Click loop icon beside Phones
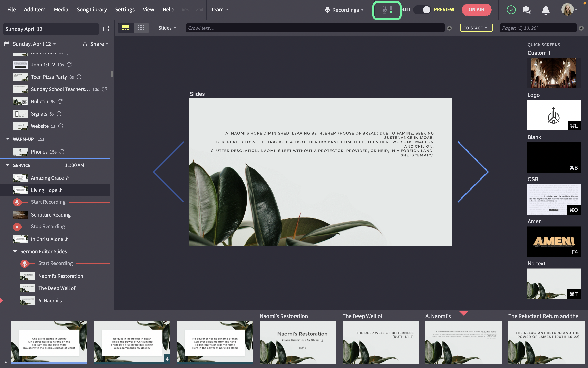This screenshot has height=368, width=588. pyautogui.click(x=62, y=152)
